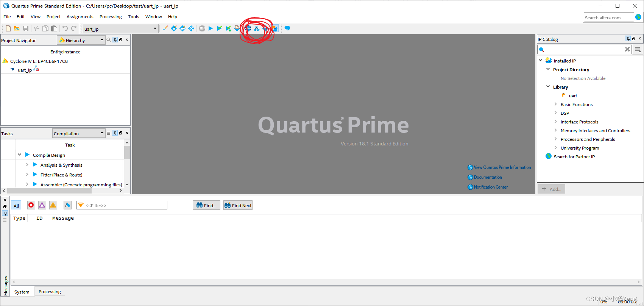Screen dimensions: 644x306
Task: Expand Fitter (Place & Route) task
Action: click(x=27, y=174)
